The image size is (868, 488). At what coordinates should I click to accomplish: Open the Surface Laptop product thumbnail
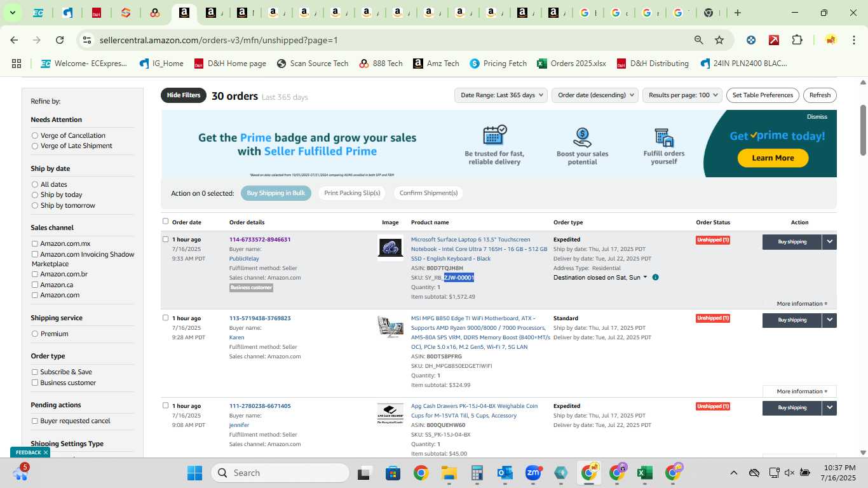click(x=390, y=248)
